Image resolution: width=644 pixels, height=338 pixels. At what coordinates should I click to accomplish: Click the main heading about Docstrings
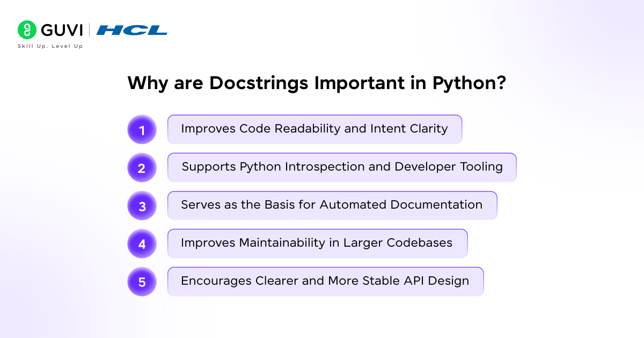[317, 83]
